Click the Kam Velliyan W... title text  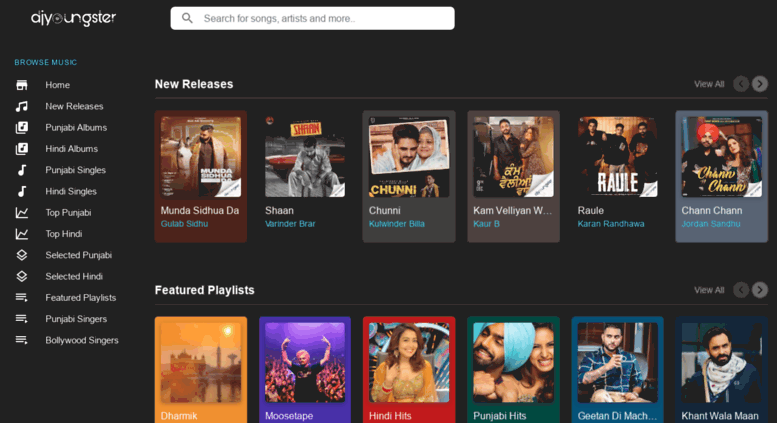click(x=512, y=211)
